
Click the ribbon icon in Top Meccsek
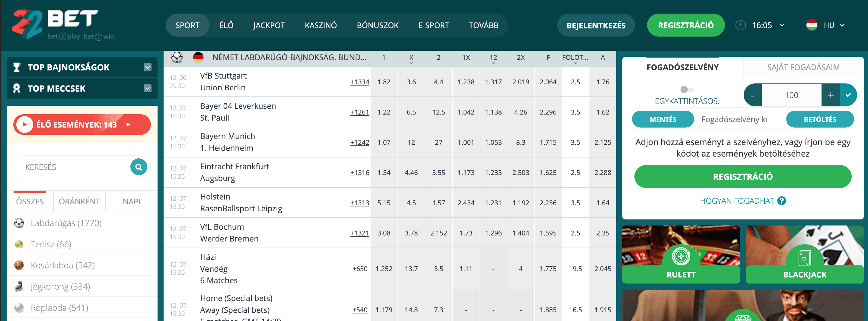pyautogui.click(x=16, y=89)
